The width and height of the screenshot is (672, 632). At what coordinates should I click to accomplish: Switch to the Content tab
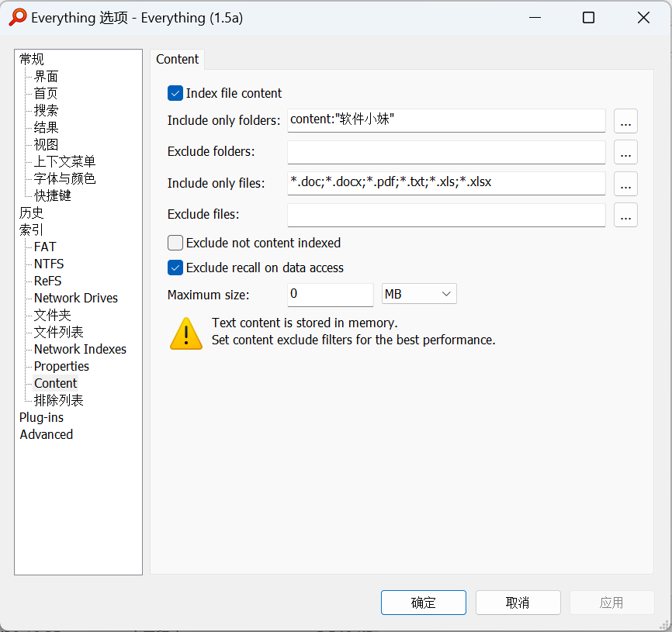177,59
